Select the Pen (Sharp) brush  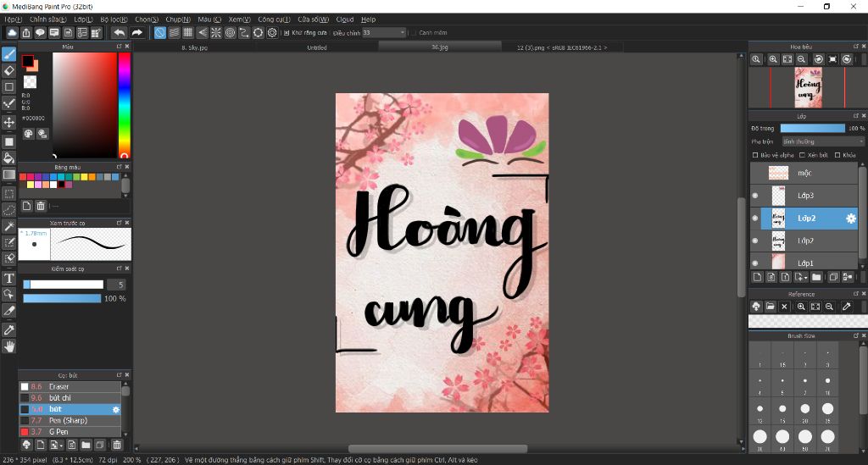click(x=70, y=420)
